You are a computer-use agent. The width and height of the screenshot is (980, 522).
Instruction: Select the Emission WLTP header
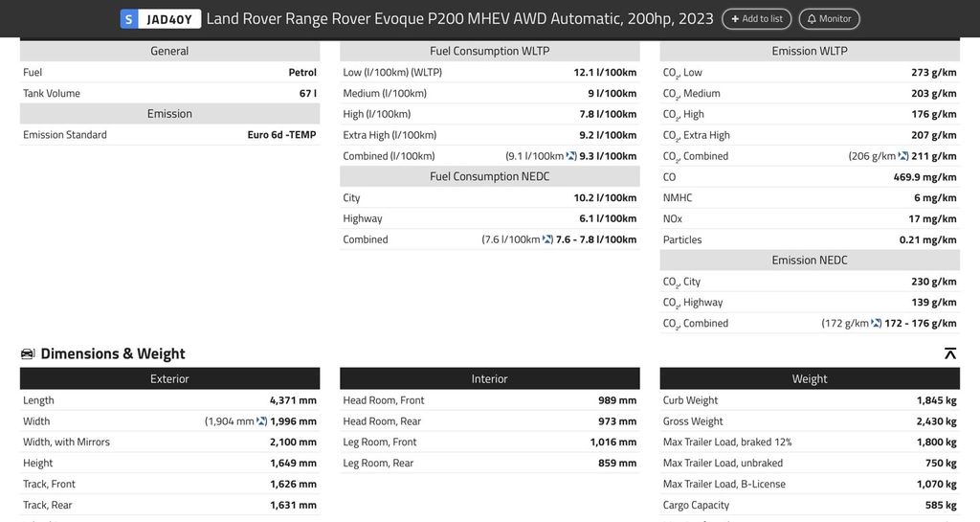click(810, 52)
